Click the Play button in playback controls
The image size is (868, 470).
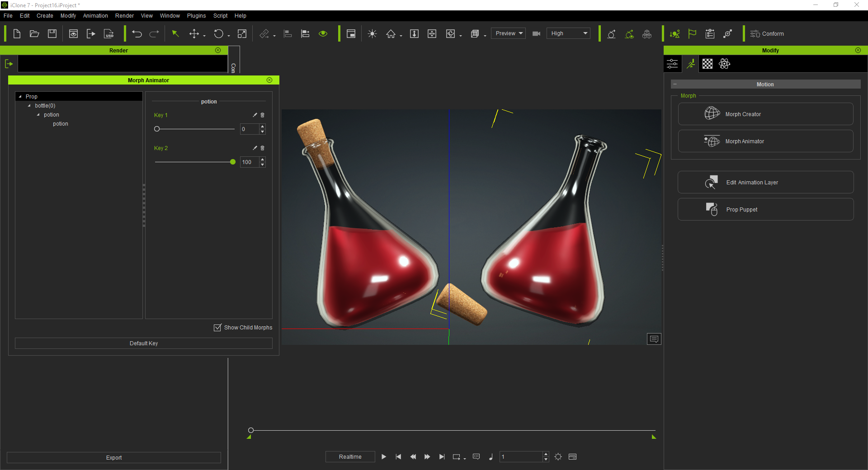click(x=384, y=457)
